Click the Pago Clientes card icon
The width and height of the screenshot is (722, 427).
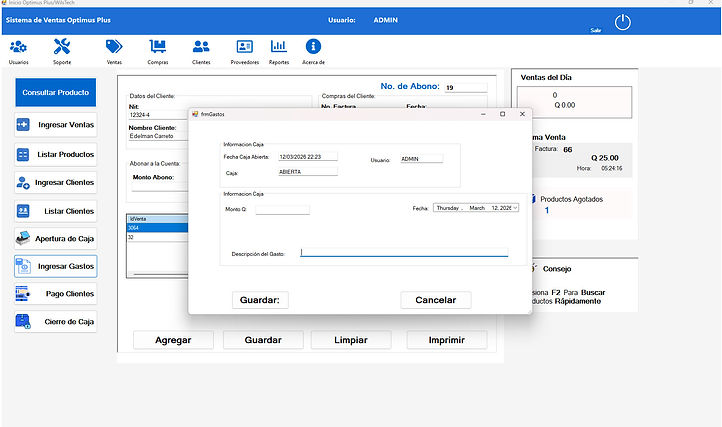(x=23, y=293)
